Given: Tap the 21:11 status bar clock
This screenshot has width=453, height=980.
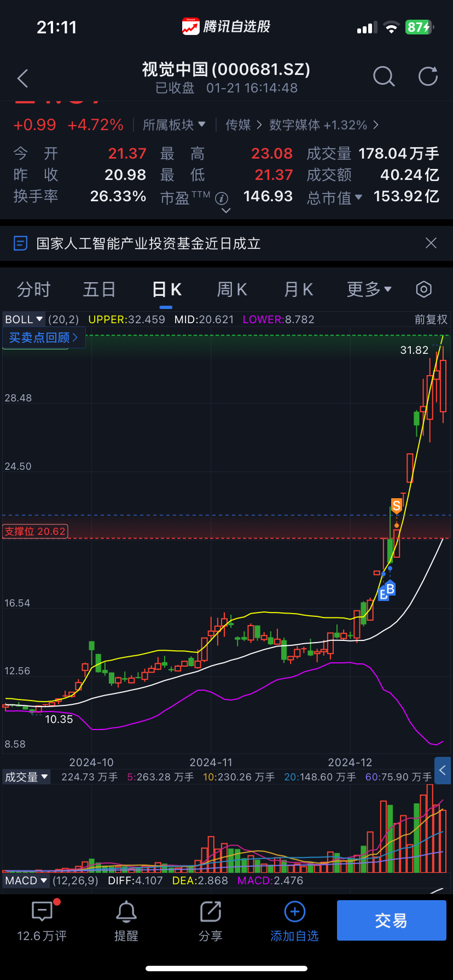Looking at the screenshot, I should 57,27.
